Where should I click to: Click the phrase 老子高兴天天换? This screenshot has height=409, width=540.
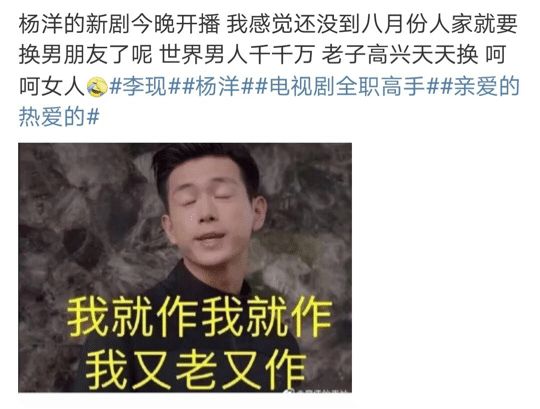click(400, 55)
